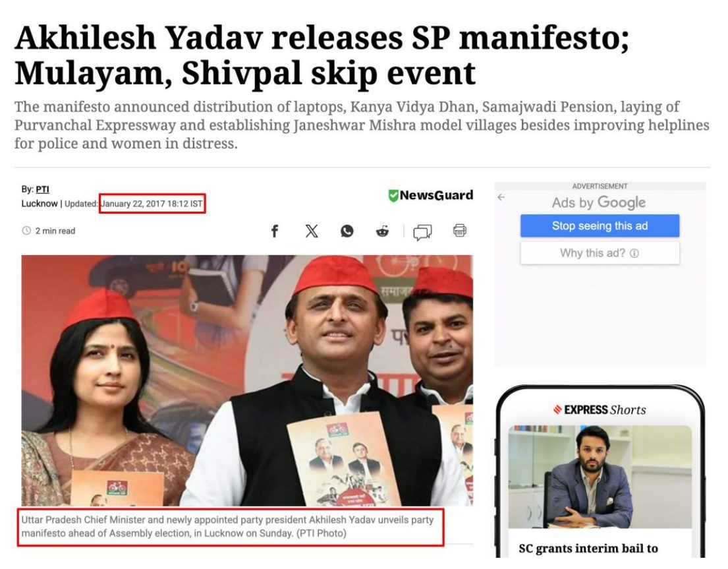Share article on Reddit icon
The height and width of the screenshot is (569, 728).
coord(382,231)
